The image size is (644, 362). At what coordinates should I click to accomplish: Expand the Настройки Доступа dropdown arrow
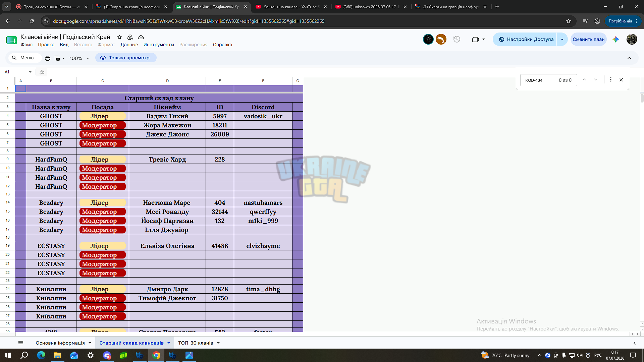coord(562,39)
